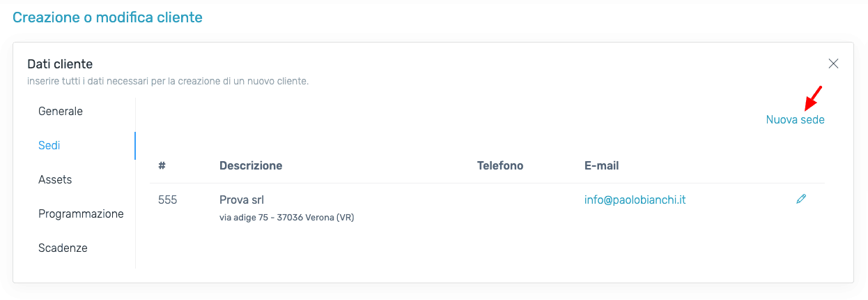Click the # column header
868x300 pixels.
click(162, 165)
